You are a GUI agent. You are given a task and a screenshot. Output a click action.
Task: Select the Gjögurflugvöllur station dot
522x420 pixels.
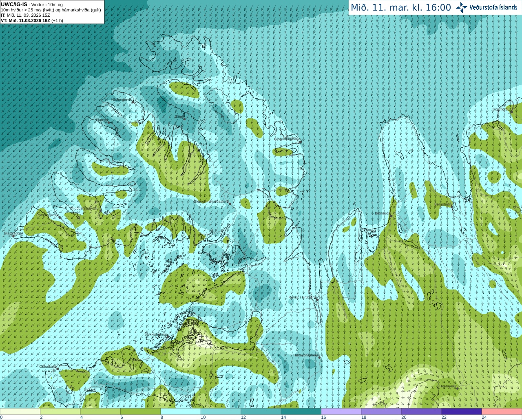(300, 142)
